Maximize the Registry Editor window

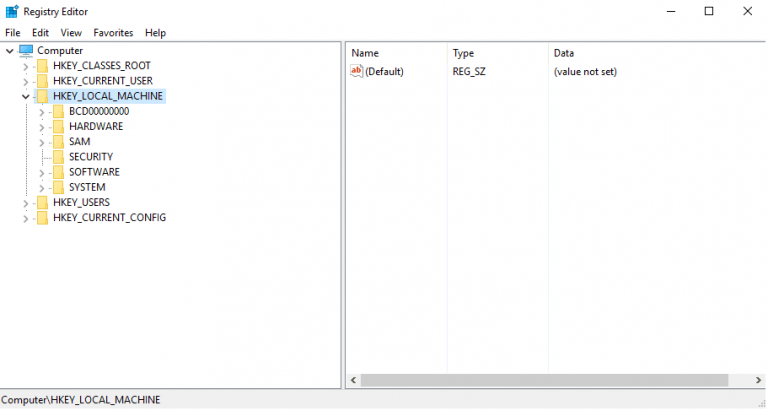(x=709, y=11)
